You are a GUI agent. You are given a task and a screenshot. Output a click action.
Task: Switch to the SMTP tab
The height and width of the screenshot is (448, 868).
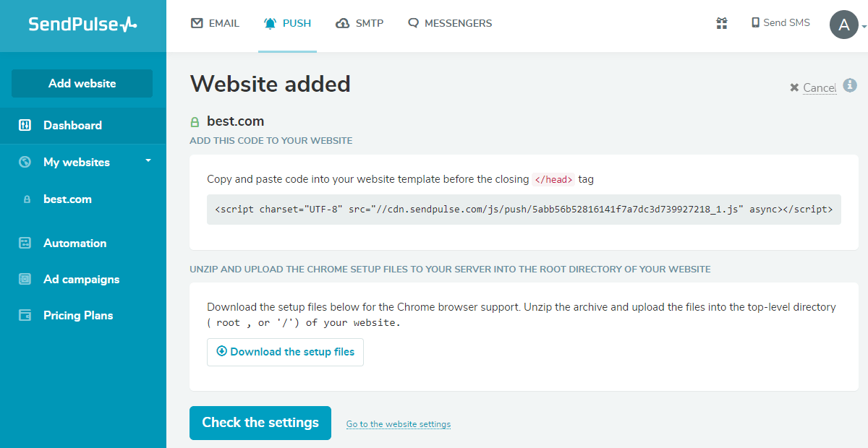359,23
